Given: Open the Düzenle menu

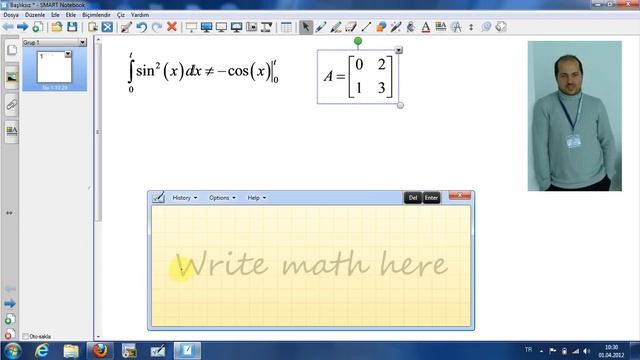Looking at the screenshot, I should (x=35, y=15).
